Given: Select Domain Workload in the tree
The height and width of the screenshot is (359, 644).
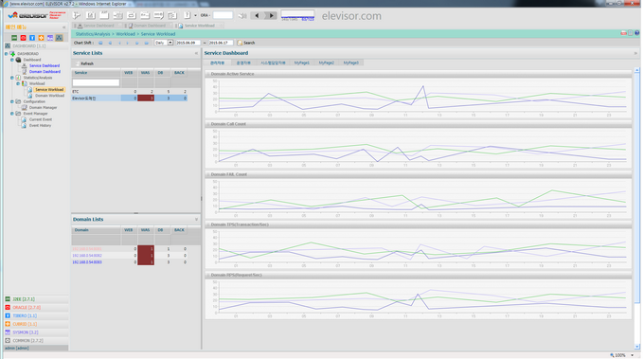Looking at the screenshot, I should pos(49,96).
